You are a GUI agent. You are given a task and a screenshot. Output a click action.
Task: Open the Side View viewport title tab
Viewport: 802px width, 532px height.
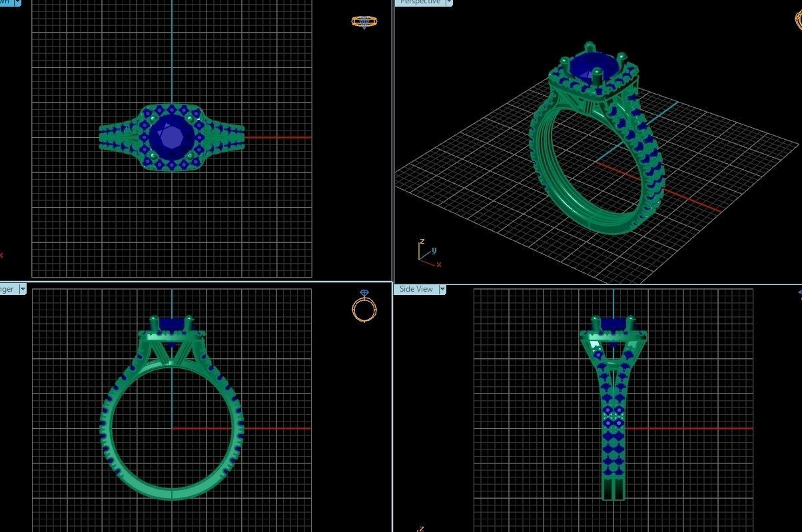tap(416, 289)
